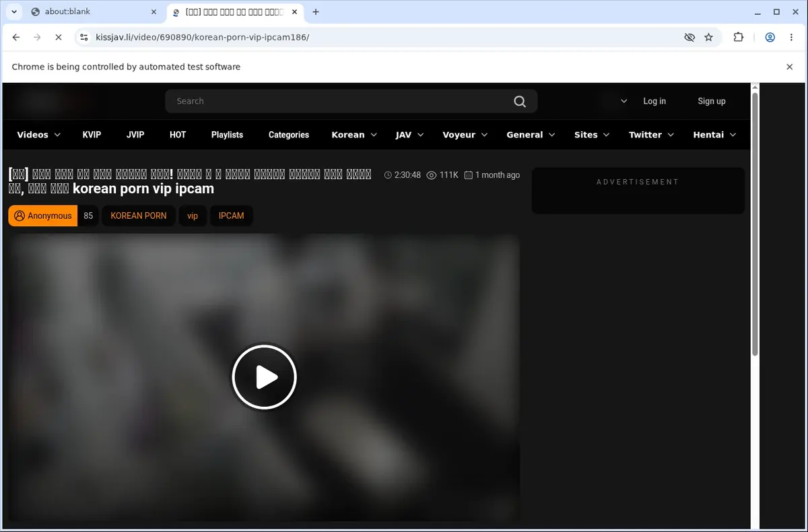Expand the Twitter dropdown menu
808x532 pixels.
pyautogui.click(x=651, y=135)
